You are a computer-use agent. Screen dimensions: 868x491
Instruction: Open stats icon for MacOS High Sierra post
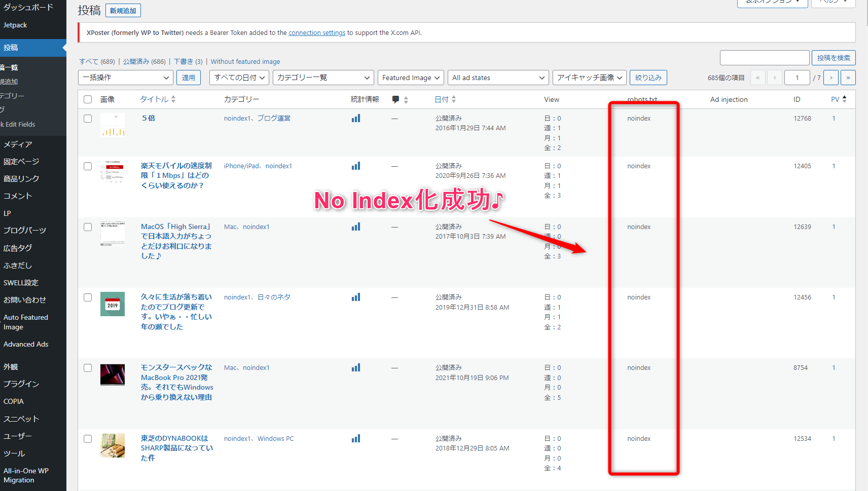(356, 227)
